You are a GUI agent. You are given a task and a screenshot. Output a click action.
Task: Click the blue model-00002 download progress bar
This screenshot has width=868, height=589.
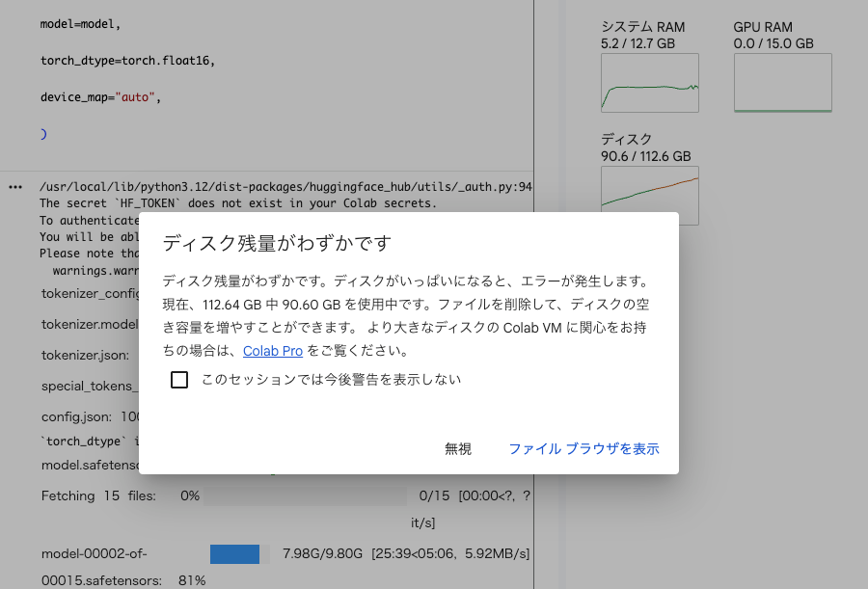234,554
